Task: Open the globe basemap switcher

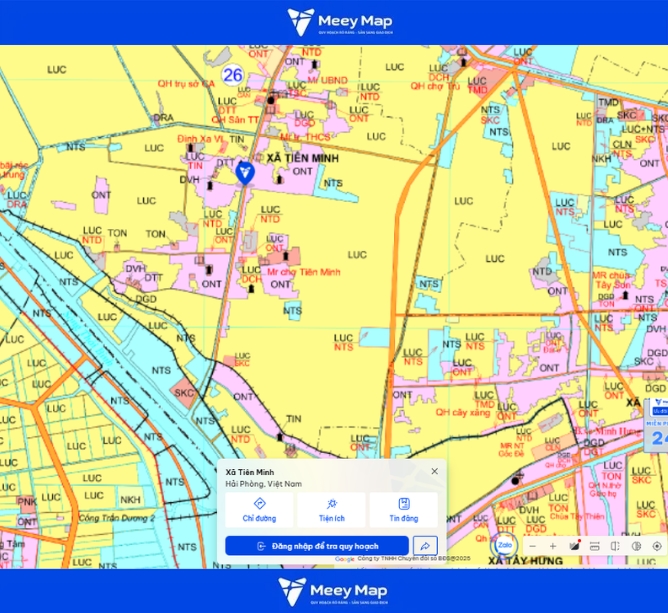Action: point(636,546)
